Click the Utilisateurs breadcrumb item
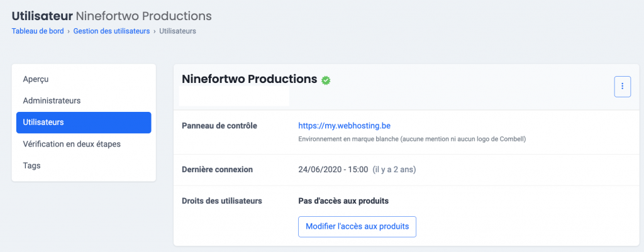Screen dimensions: 644x252 [x=177, y=31]
